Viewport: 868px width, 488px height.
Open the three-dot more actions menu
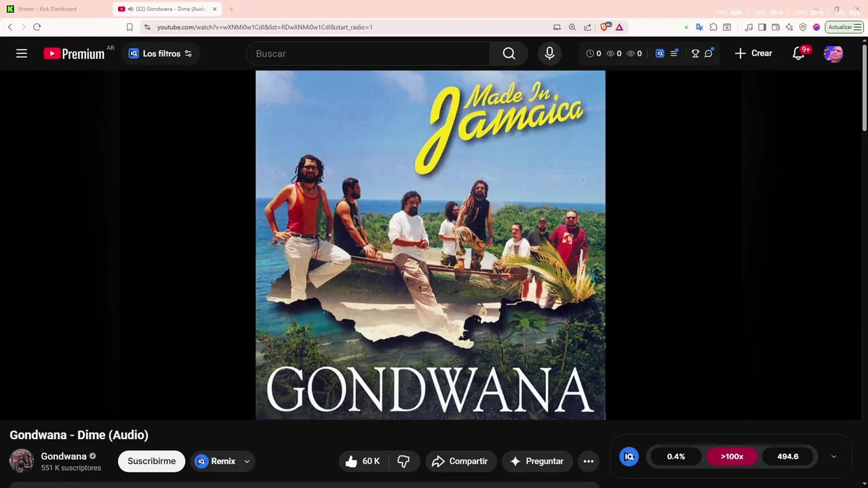[589, 461]
